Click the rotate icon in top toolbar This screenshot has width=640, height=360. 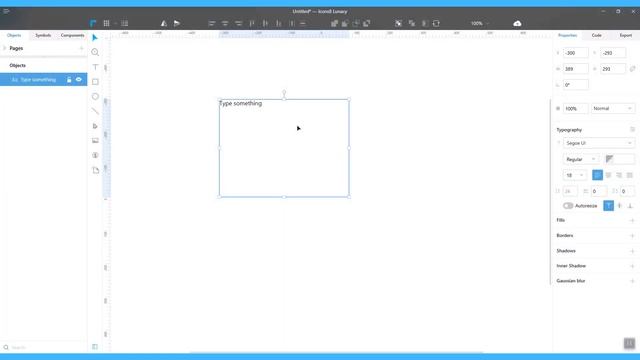pos(436,23)
